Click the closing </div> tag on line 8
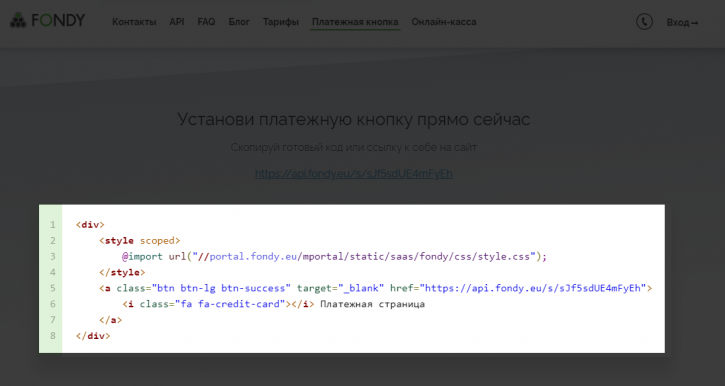Image resolution: width=725 pixels, height=386 pixels. pos(93,336)
